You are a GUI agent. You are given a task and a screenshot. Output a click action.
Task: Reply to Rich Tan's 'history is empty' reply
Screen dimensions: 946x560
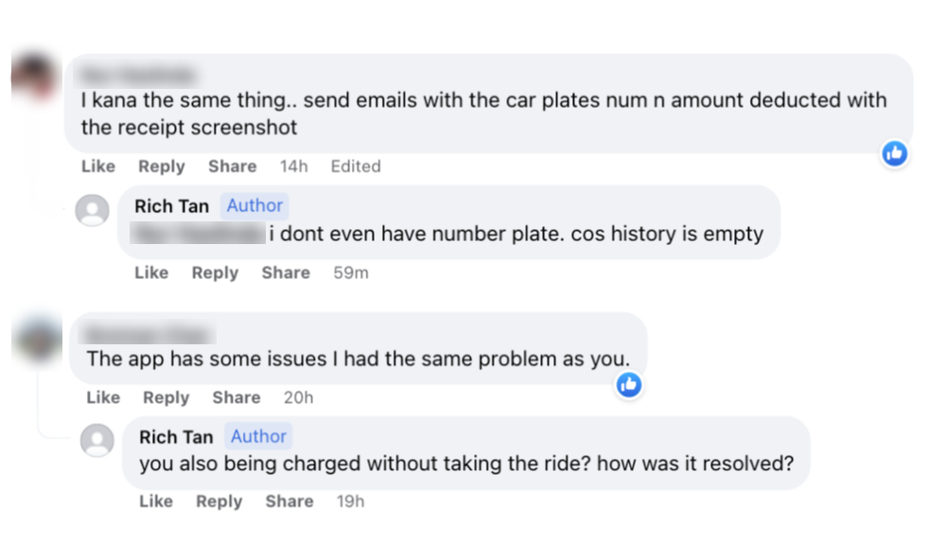tap(215, 272)
